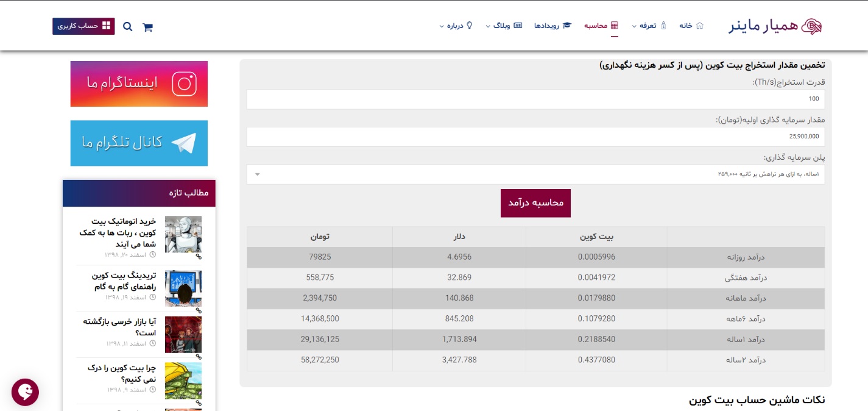Click the home icon in navigation
Image resolution: width=868 pixels, height=411 pixels.
pos(699,26)
